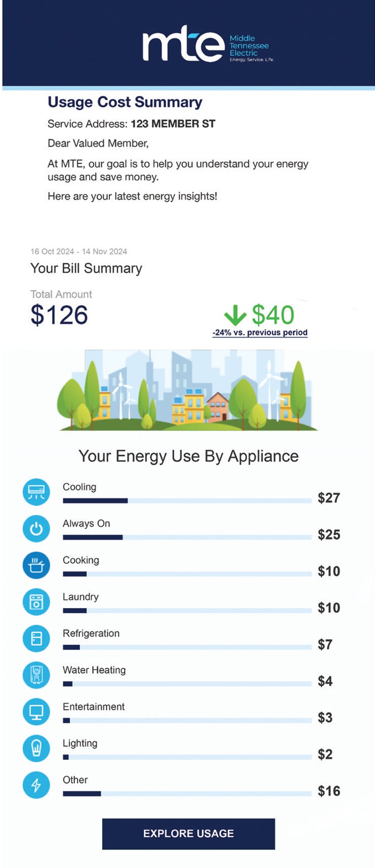
Task: Click the Other lightning bolt icon
Action: tap(36, 785)
